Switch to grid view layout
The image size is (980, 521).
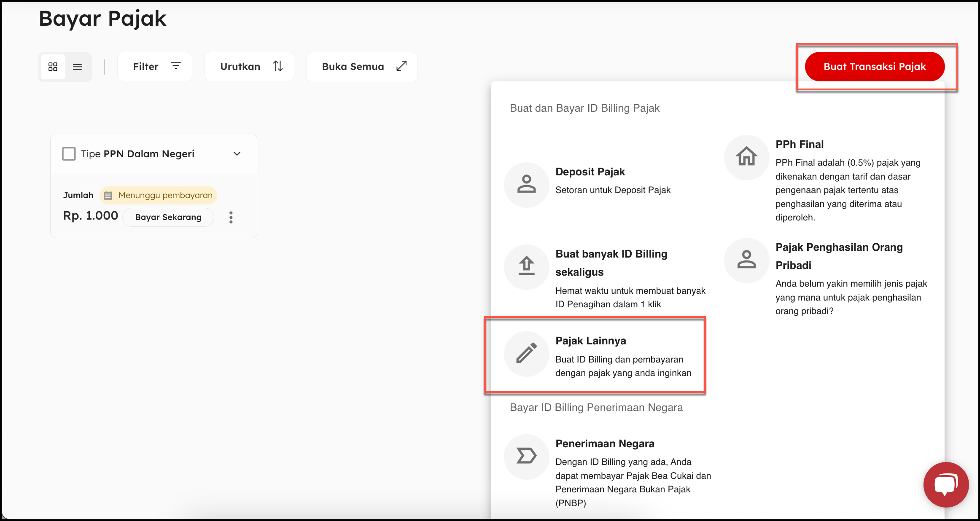point(53,67)
